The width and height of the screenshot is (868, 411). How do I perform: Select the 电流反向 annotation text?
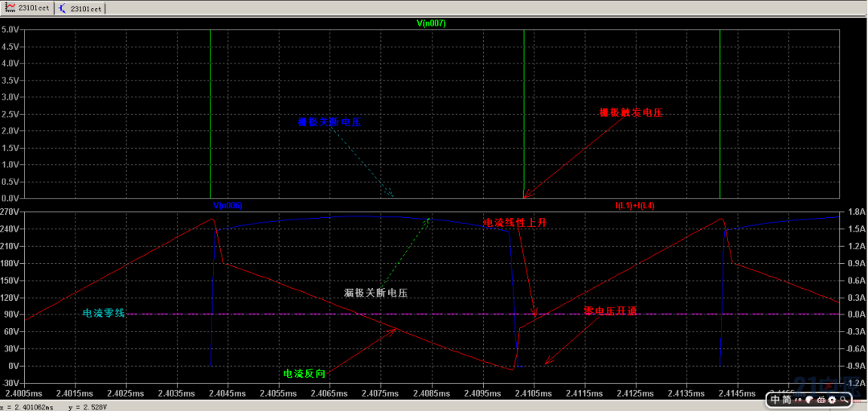(x=305, y=373)
